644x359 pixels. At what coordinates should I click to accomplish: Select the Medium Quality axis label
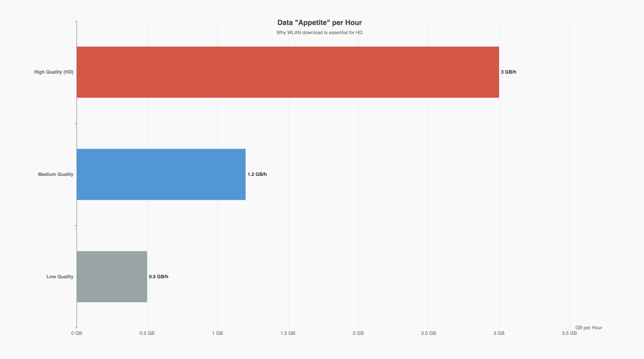click(x=56, y=174)
